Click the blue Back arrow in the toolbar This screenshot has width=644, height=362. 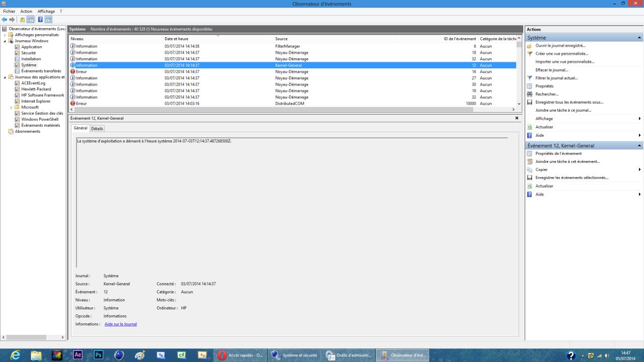click(5, 20)
